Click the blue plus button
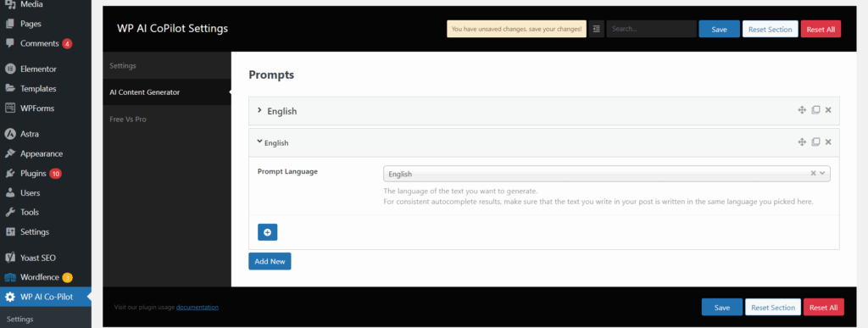This screenshot has height=328, width=868. (267, 232)
